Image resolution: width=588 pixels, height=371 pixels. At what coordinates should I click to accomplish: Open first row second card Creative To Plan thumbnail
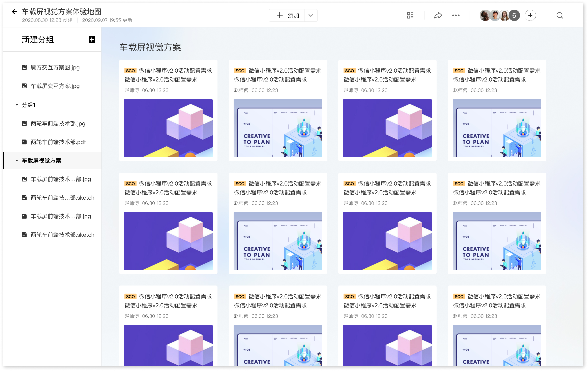(278, 128)
